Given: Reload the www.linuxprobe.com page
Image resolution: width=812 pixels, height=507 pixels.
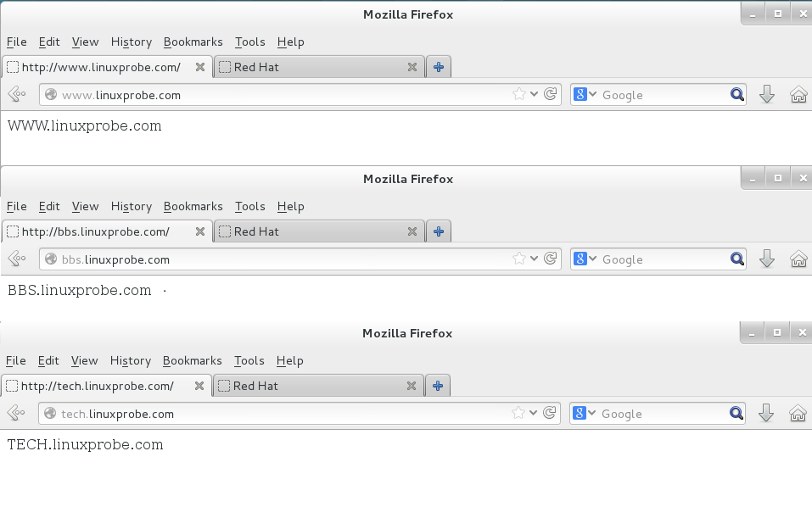Looking at the screenshot, I should tap(550, 95).
